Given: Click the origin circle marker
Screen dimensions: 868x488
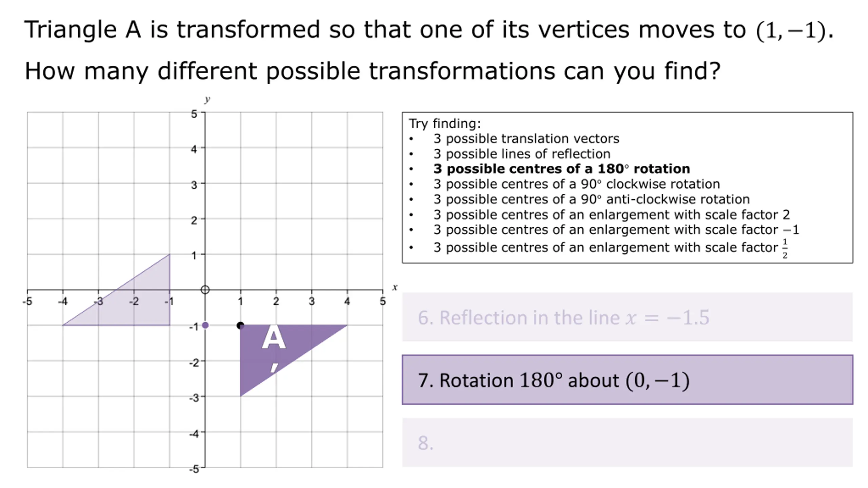Looking at the screenshot, I should tap(205, 290).
